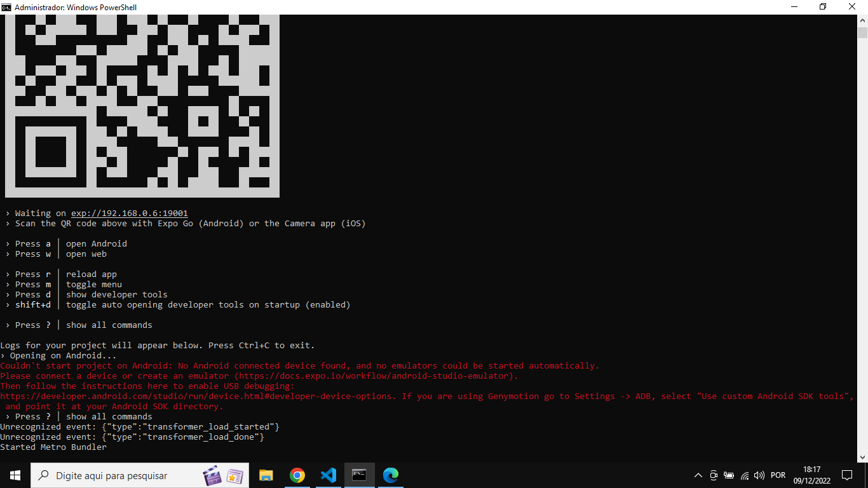This screenshot has width=868, height=488.
Task: Click the 'transformer_load_done' event line
Action: (x=132, y=437)
